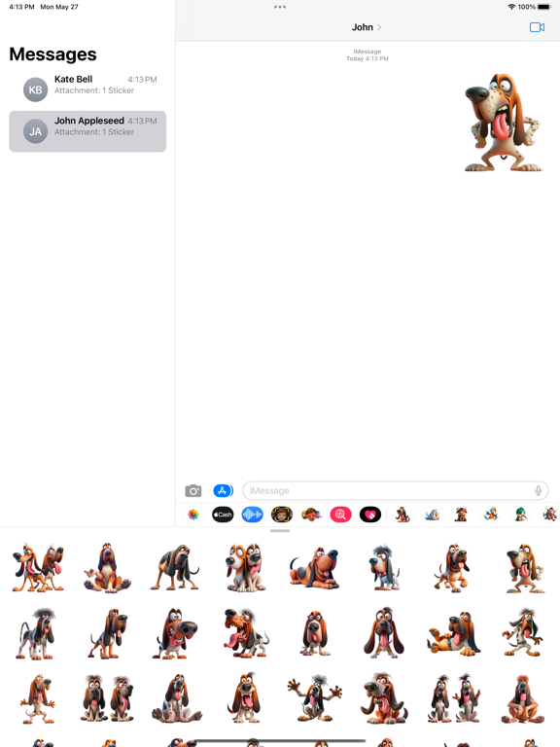Toggle the blue App Store apps button
Viewport: 560px width, 747px height.
click(x=223, y=490)
